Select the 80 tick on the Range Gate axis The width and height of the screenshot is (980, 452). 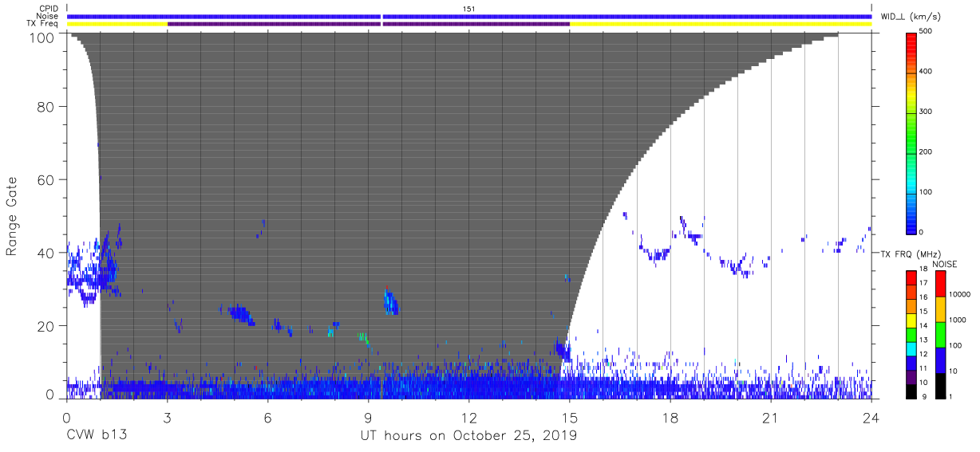coord(46,106)
